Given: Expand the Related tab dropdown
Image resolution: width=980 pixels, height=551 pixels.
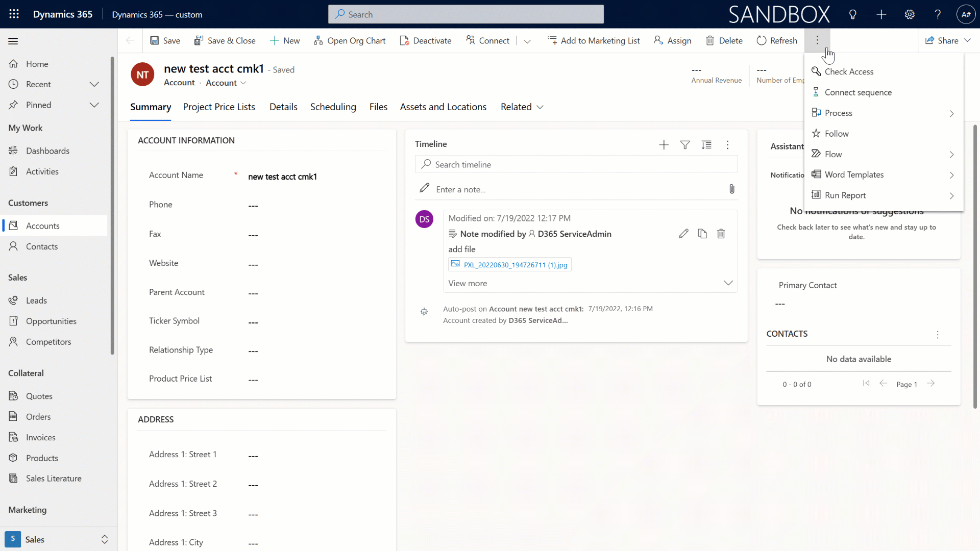Looking at the screenshot, I should 540,107.
